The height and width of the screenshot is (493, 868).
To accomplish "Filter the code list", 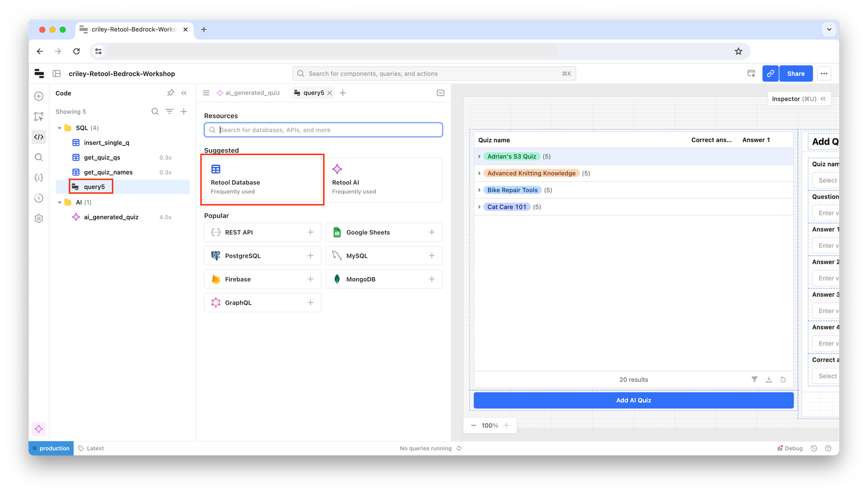I will (x=169, y=112).
